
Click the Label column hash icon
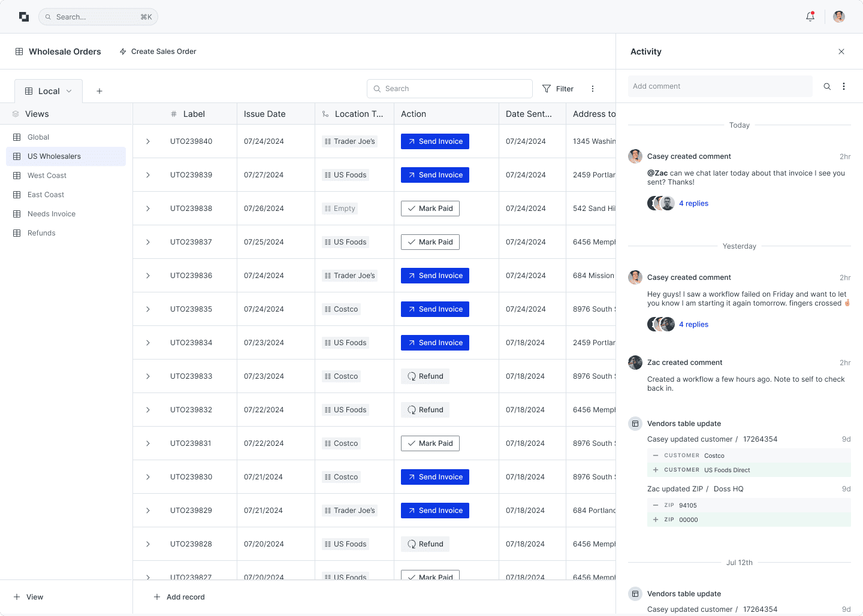(174, 114)
